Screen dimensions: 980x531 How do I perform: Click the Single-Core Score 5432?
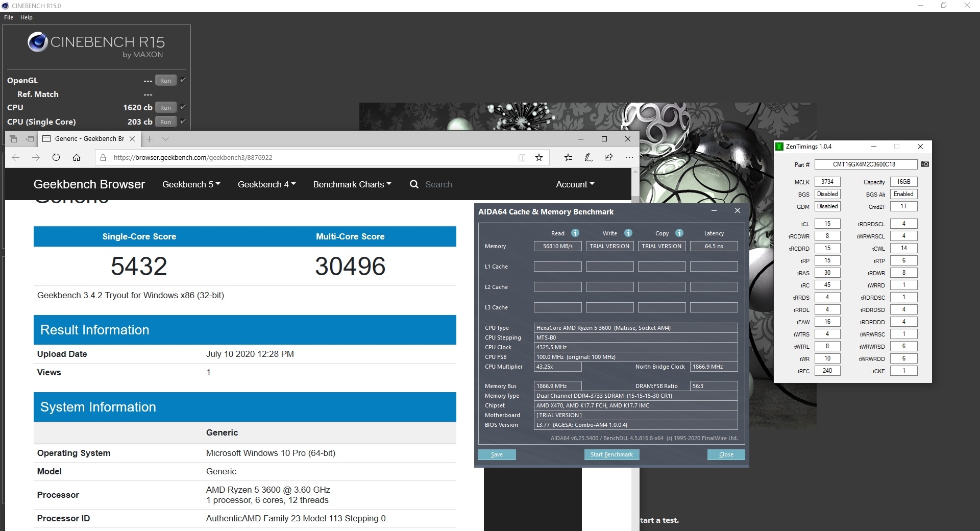(x=139, y=267)
